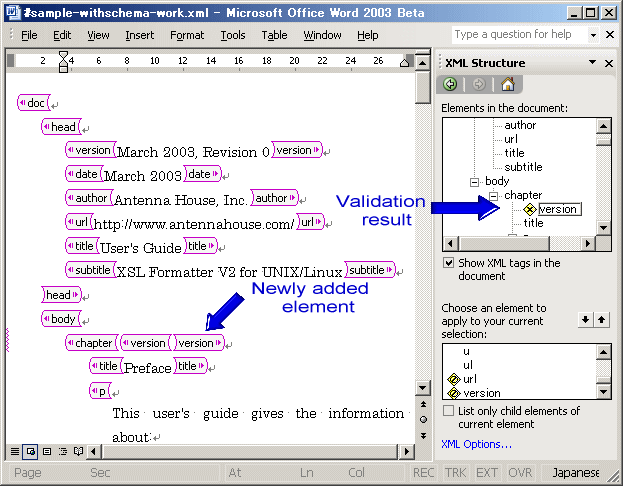Open the Format menu
The height and width of the screenshot is (486, 623).
tap(187, 35)
